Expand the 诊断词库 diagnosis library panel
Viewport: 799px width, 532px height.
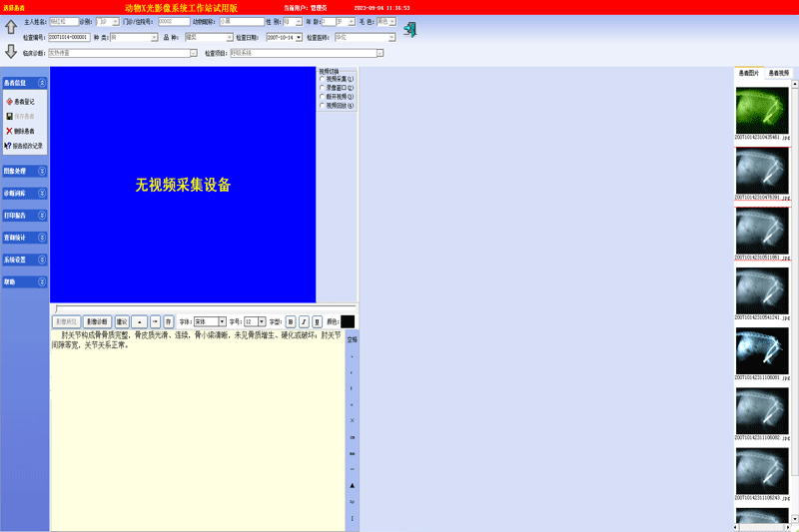pos(42,193)
